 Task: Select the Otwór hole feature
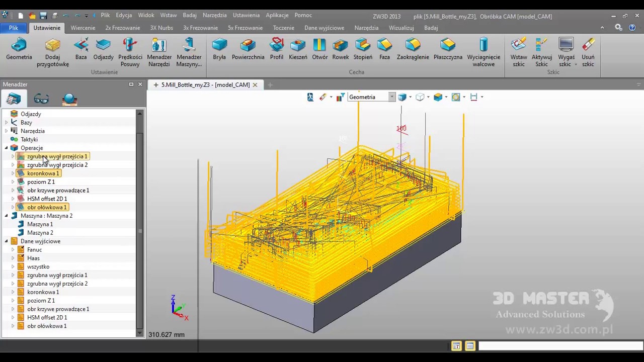pos(319,49)
